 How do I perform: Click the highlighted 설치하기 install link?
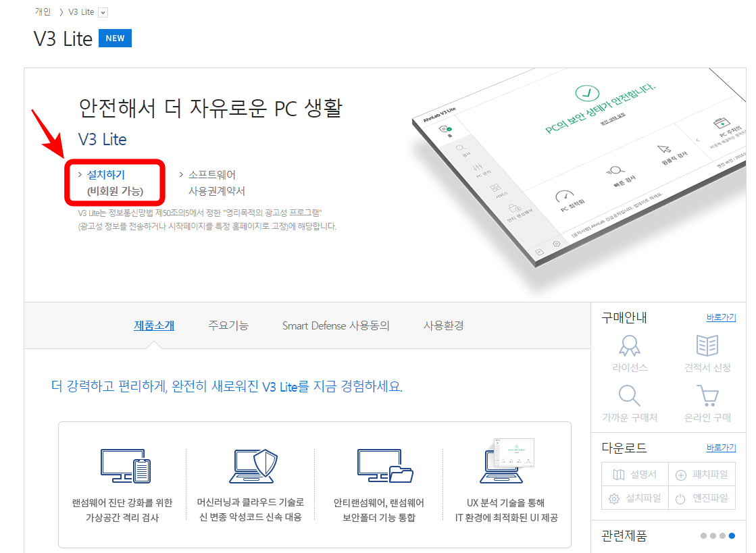104,173
